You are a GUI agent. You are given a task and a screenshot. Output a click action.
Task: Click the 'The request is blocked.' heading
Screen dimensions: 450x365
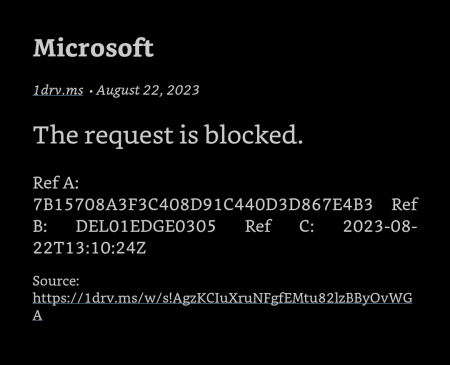[168, 135]
